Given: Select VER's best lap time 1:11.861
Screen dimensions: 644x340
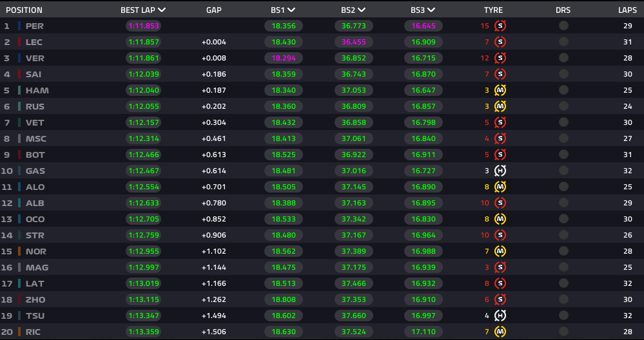Looking at the screenshot, I should 143,58.
